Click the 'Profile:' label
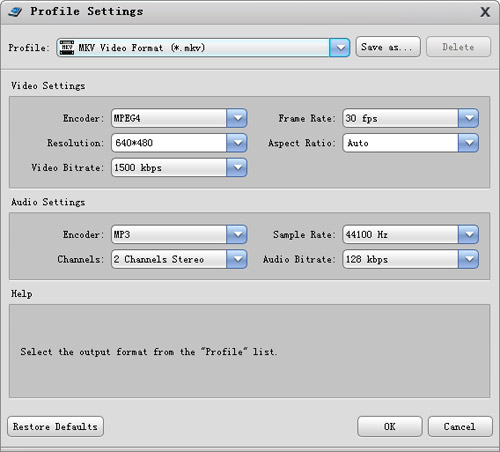The image size is (500, 452). (x=29, y=48)
